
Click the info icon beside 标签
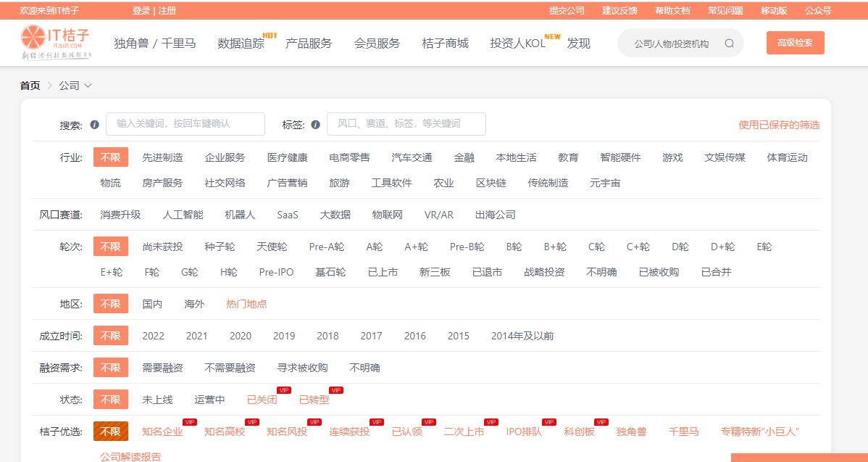click(x=314, y=124)
